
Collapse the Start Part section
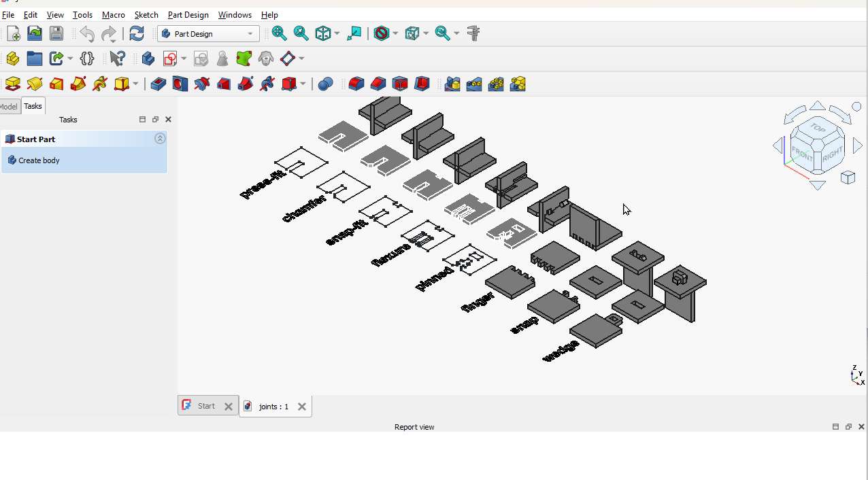tap(160, 138)
